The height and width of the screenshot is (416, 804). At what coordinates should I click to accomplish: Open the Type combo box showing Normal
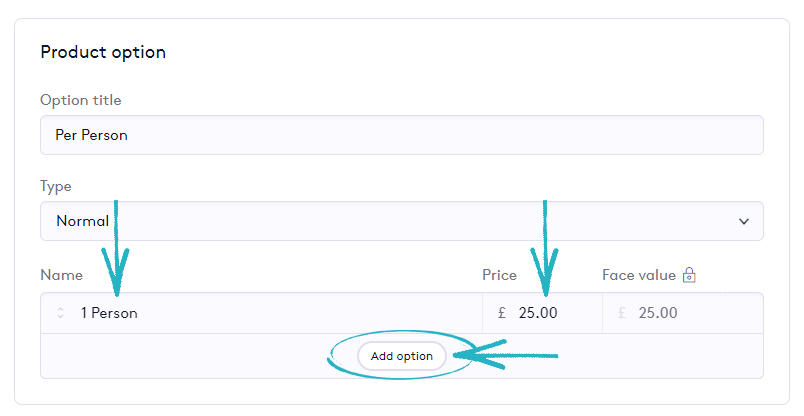(x=400, y=221)
